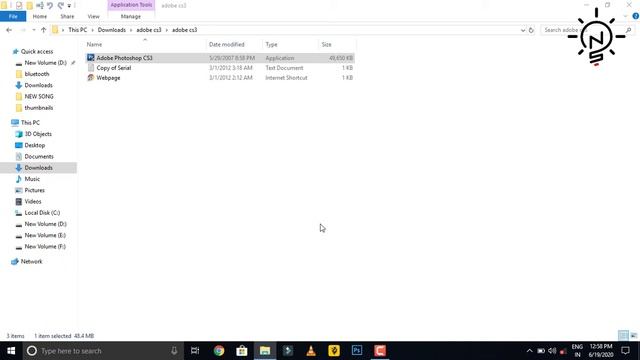This screenshot has height=360, width=640.
Task: Launch Google Chrome from the taskbar
Action: [x=219, y=351]
